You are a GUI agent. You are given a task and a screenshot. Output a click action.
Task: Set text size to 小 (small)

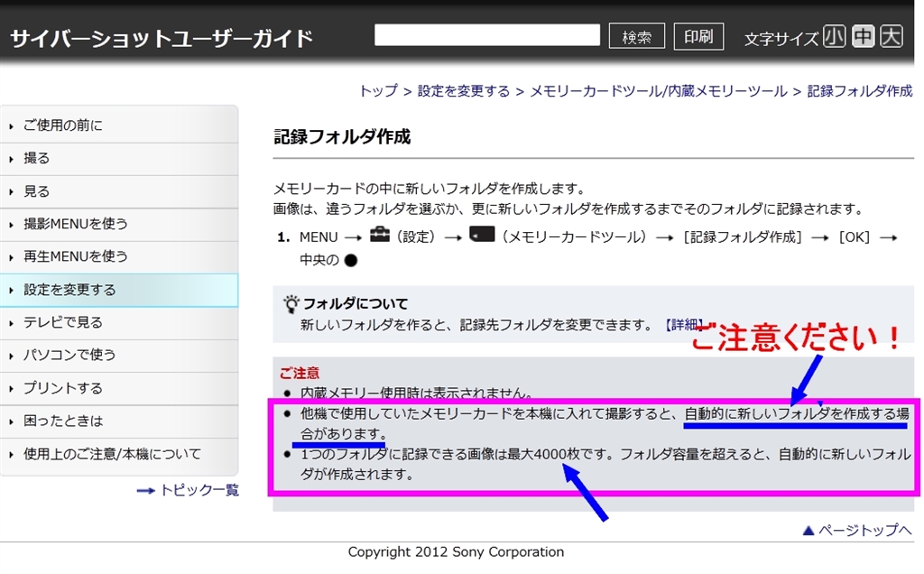click(834, 36)
